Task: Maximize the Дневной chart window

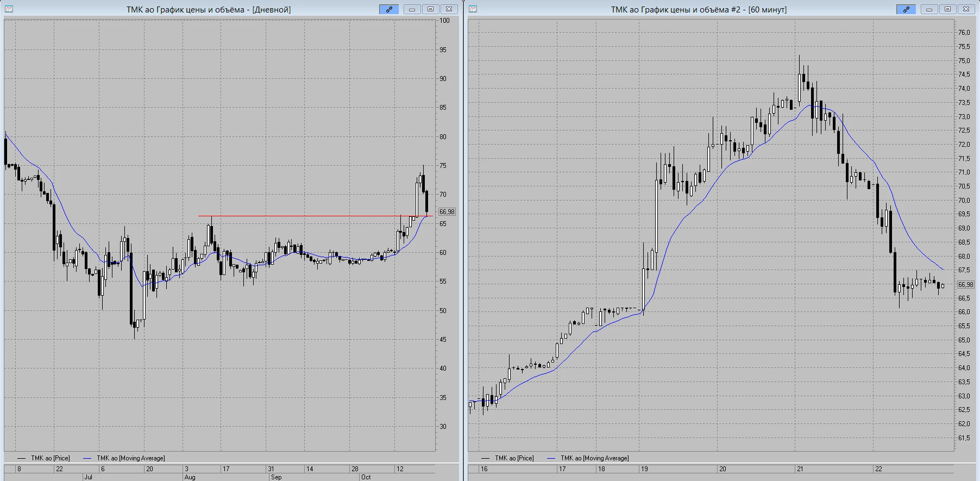Action: point(431,9)
